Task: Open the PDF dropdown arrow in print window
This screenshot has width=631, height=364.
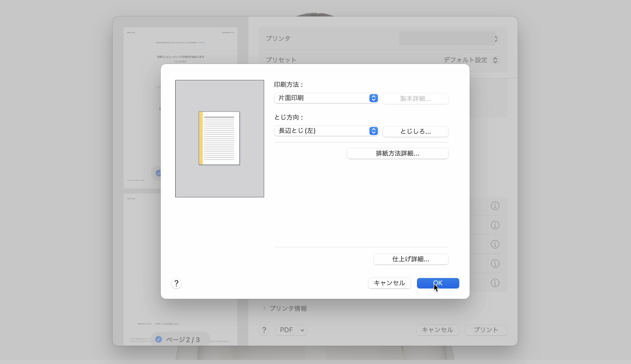Action: [302, 330]
